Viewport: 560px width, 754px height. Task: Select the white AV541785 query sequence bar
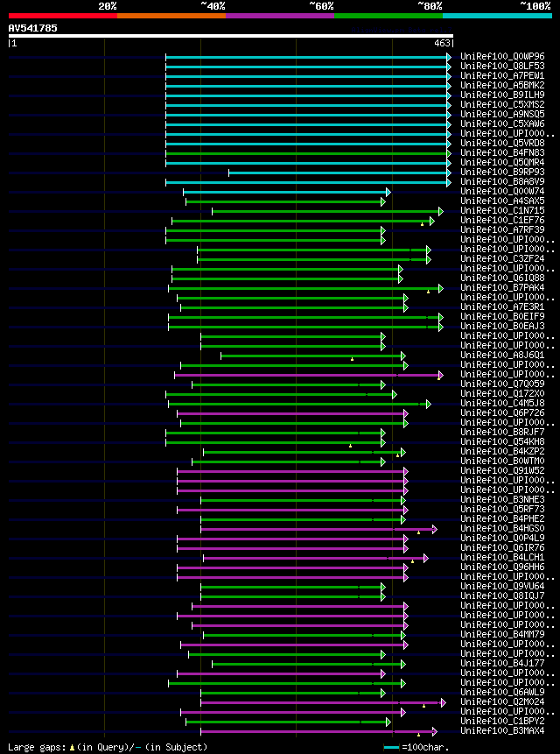coord(231,36)
